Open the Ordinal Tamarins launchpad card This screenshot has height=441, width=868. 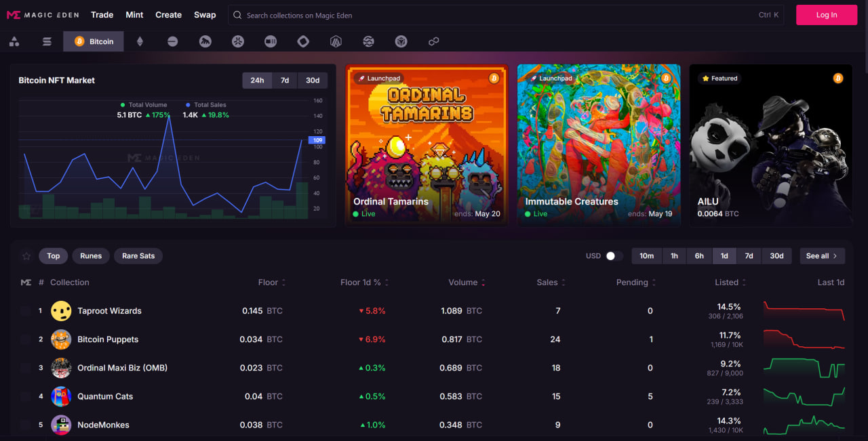(x=427, y=146)
